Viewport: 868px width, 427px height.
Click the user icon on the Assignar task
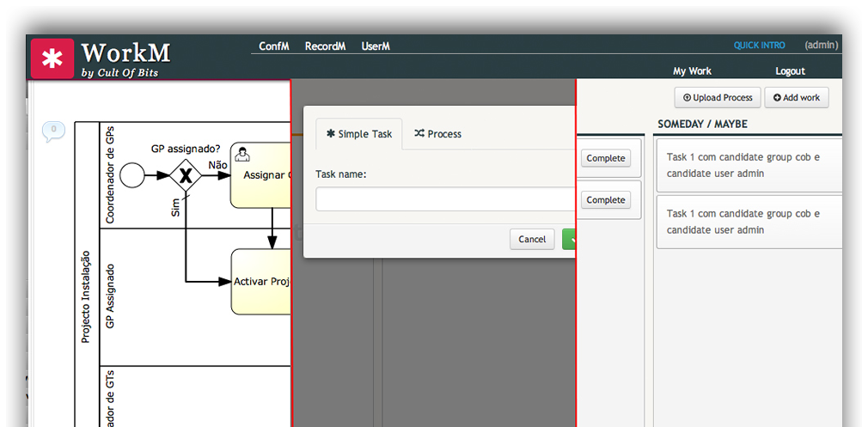244,155
